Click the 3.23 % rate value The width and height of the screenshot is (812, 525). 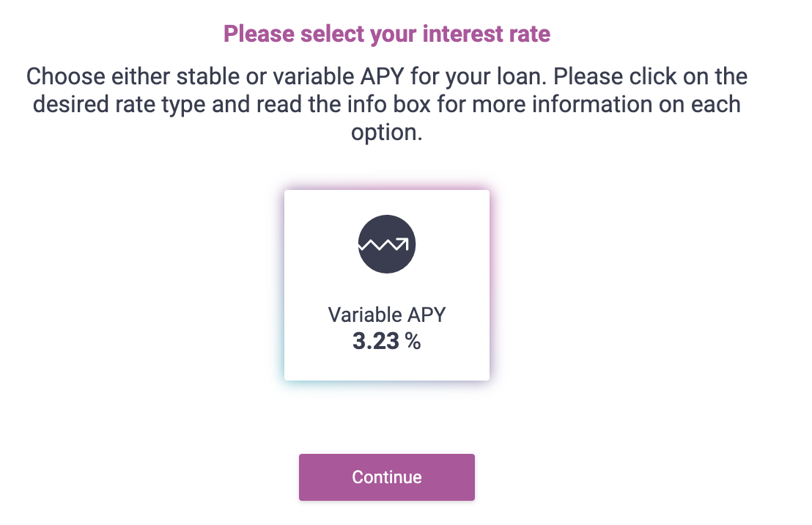point(387,341)
